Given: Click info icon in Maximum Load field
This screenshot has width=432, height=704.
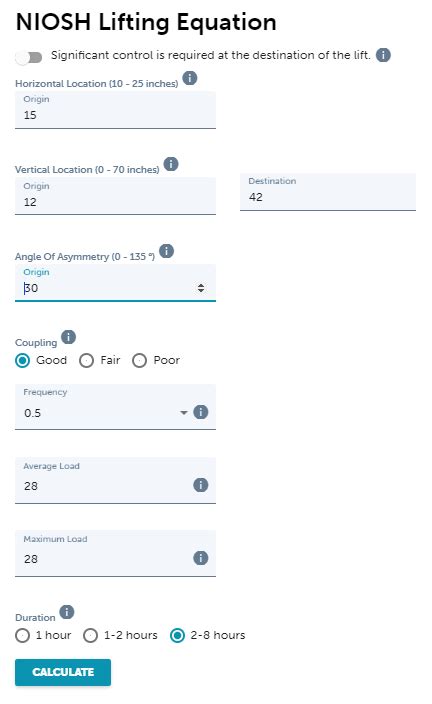Looking at the screenshot, I should pos(200,558).
